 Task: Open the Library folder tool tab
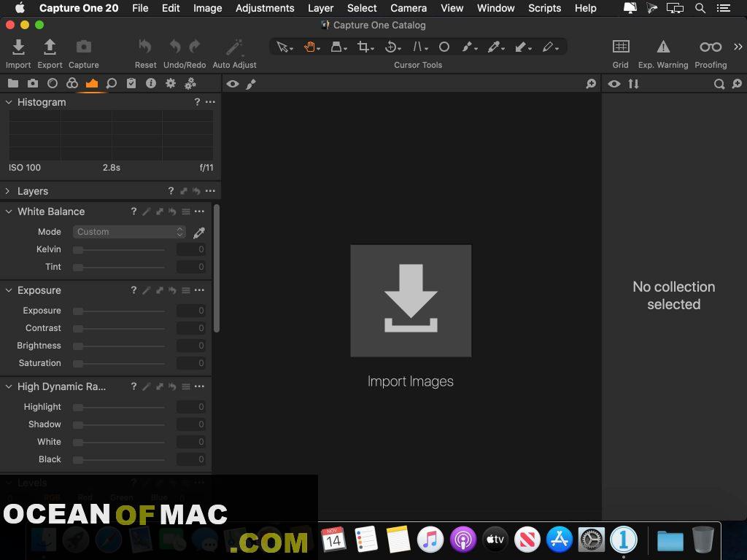point(13,84)
